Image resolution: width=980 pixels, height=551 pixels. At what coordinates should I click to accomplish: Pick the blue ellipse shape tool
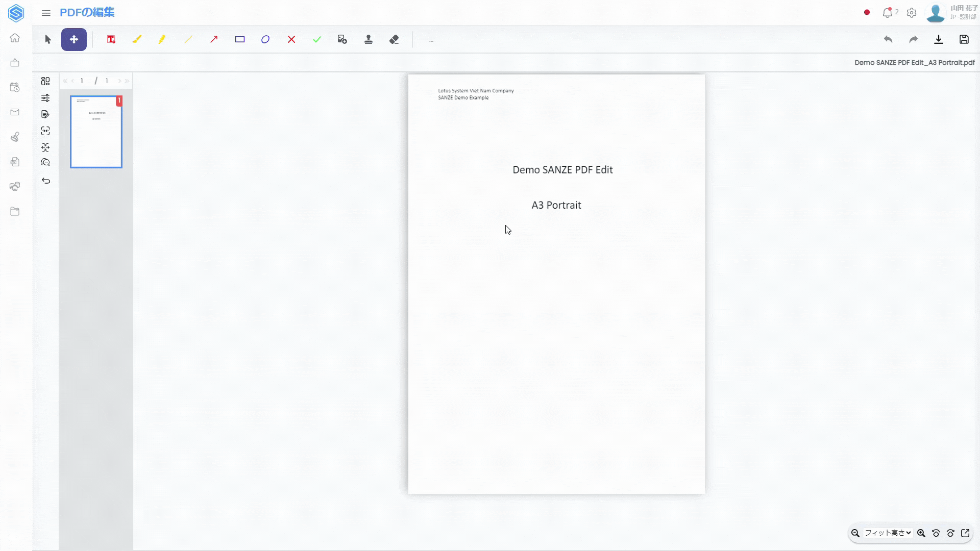coord(265,39)
